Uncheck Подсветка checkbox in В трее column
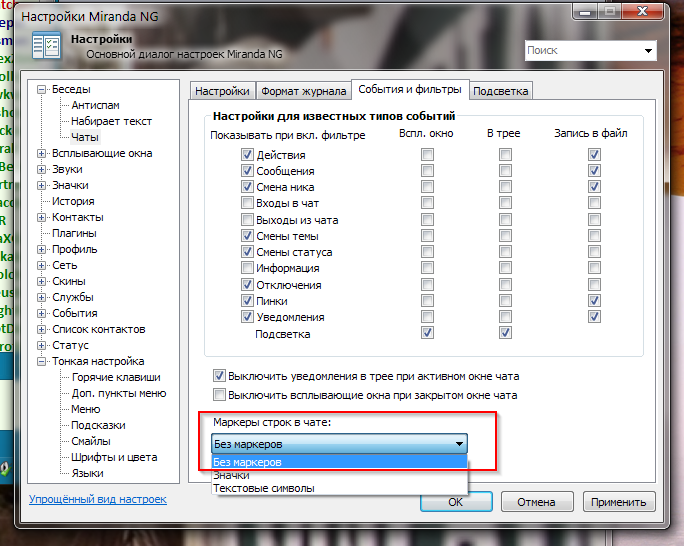 click(x=505, y=333)
